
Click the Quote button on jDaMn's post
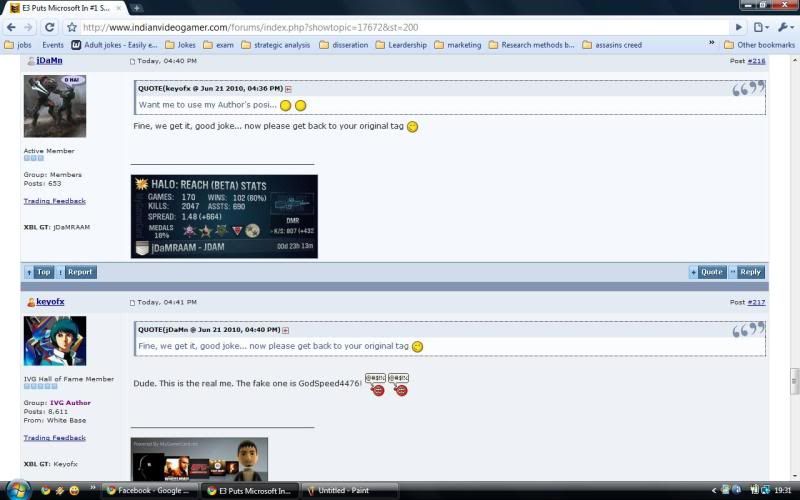(707, 272)
